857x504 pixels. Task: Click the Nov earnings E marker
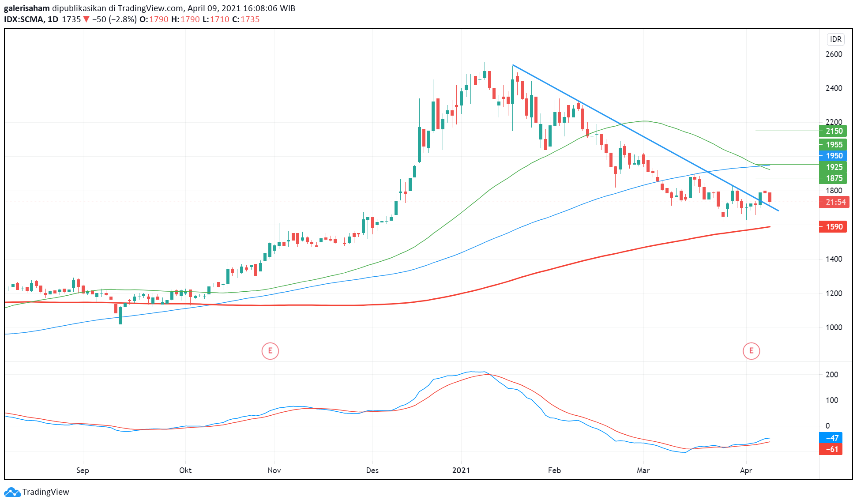pyautogui.click(x=270, y=351)
